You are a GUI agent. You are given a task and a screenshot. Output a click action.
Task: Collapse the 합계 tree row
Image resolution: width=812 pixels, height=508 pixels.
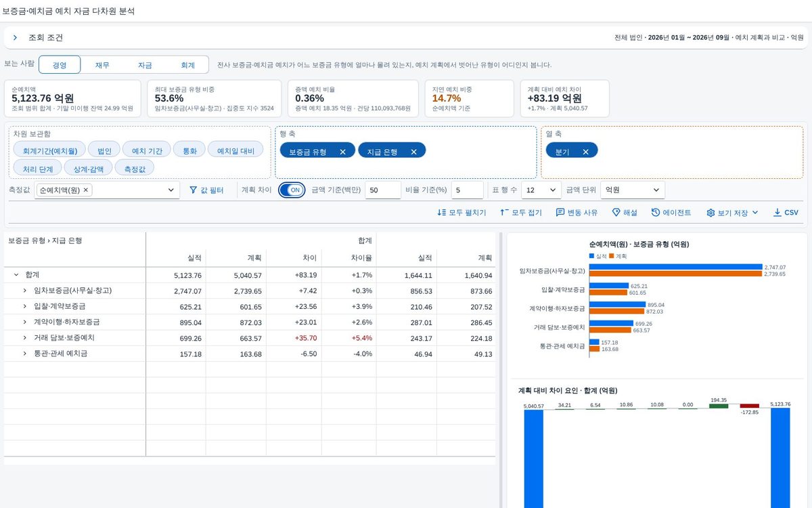click(x=16, y=275)
